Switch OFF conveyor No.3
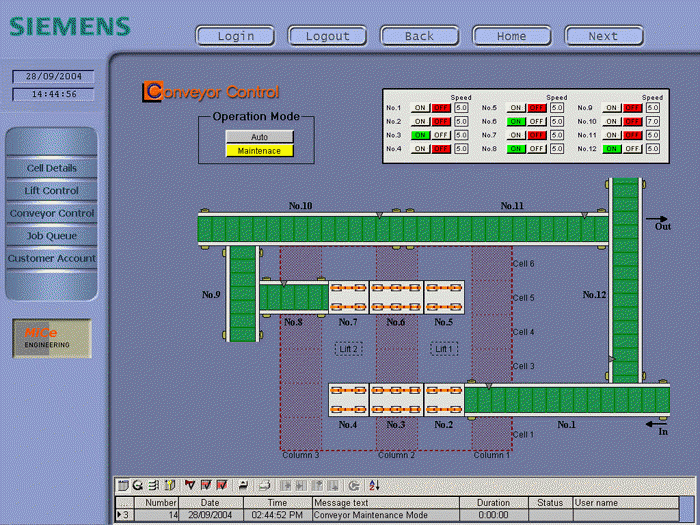Viewport: 700px width, 525px height. pos(441,134)
